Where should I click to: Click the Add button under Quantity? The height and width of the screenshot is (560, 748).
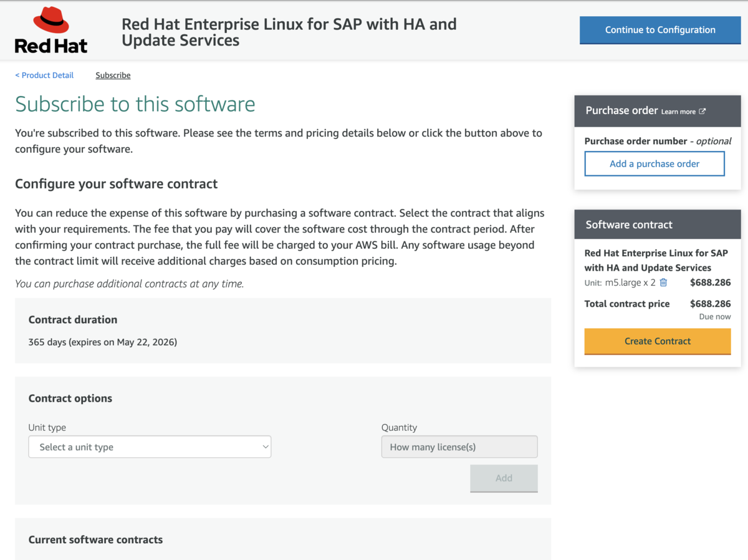tap(504, 478)
